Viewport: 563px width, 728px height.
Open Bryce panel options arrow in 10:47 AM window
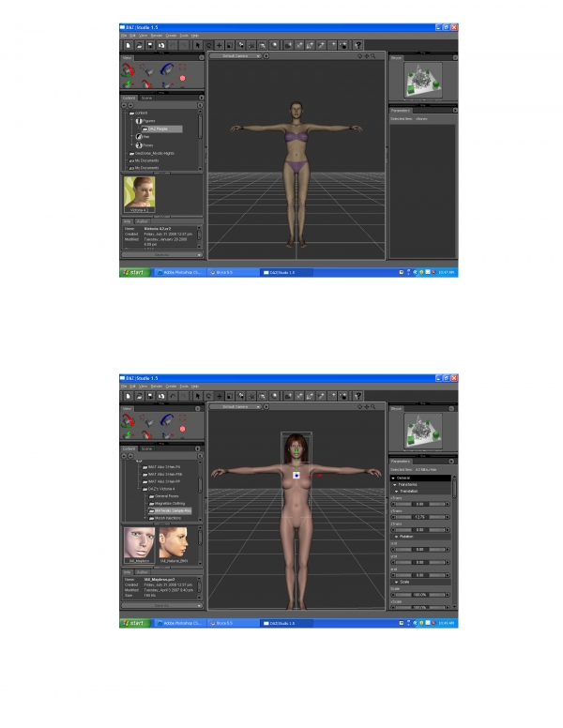pyautogui.click(x=455, y=58)
